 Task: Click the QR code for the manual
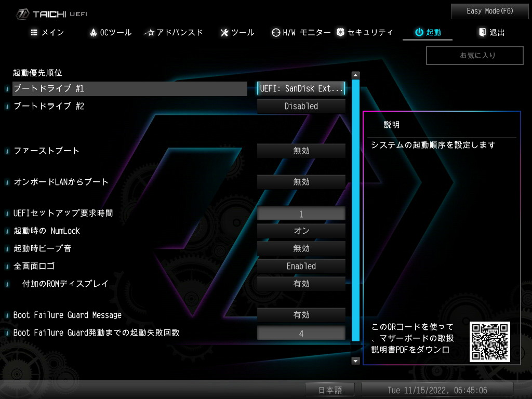click(489, 342)
